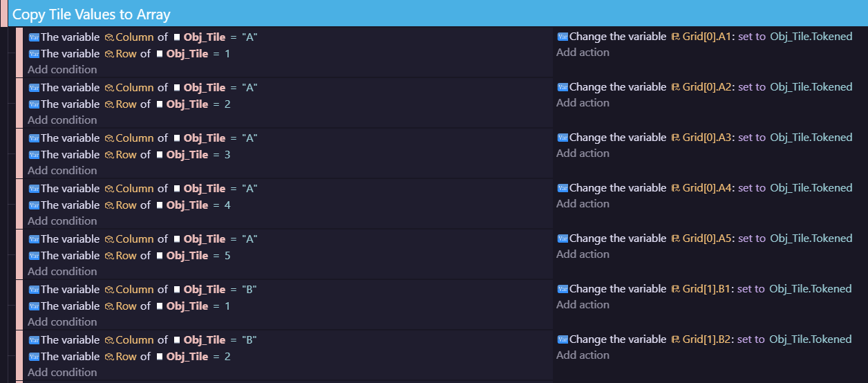868x383 pixels.
Task: Click the Var icon of the Grid[0].A1 action
Action: pyautogui.click(x=563, y=37)
